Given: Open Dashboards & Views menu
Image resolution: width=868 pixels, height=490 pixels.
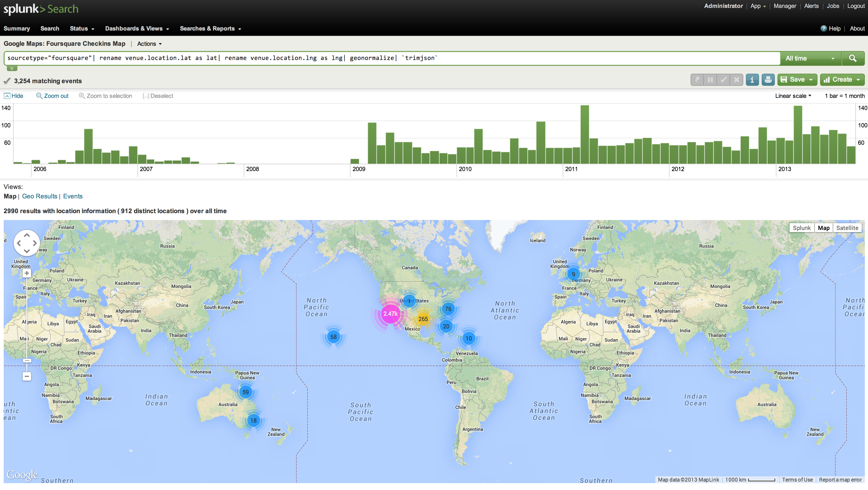Looking at the screenshot, I should pyautogui.click(x=137, y=29).
